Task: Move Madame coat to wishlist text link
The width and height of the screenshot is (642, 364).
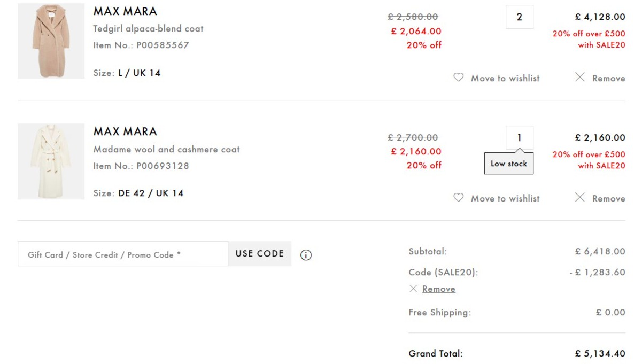Action: click(x=505, y=198)
